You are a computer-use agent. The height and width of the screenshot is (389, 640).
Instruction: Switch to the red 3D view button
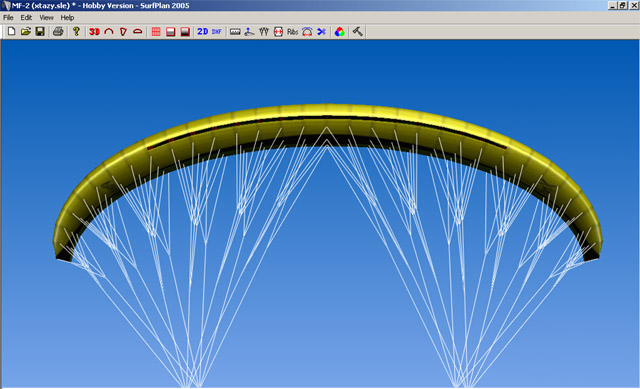94,31
